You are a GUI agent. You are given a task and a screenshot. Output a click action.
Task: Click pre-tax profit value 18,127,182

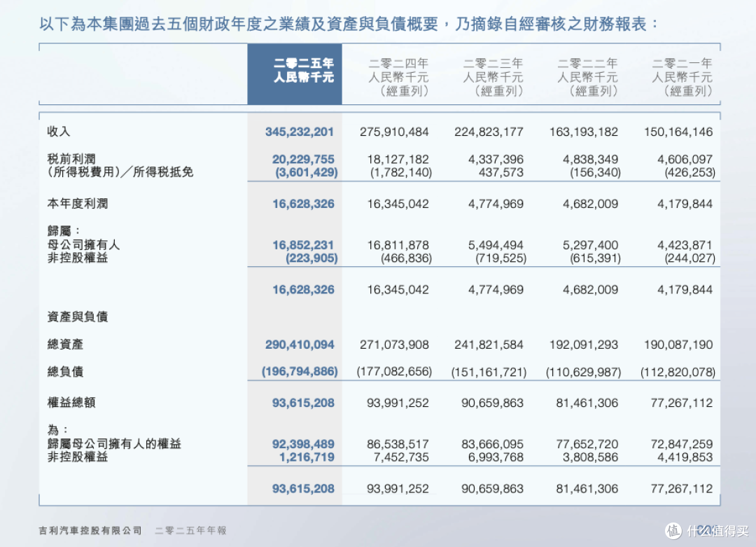tap(398, 159)
